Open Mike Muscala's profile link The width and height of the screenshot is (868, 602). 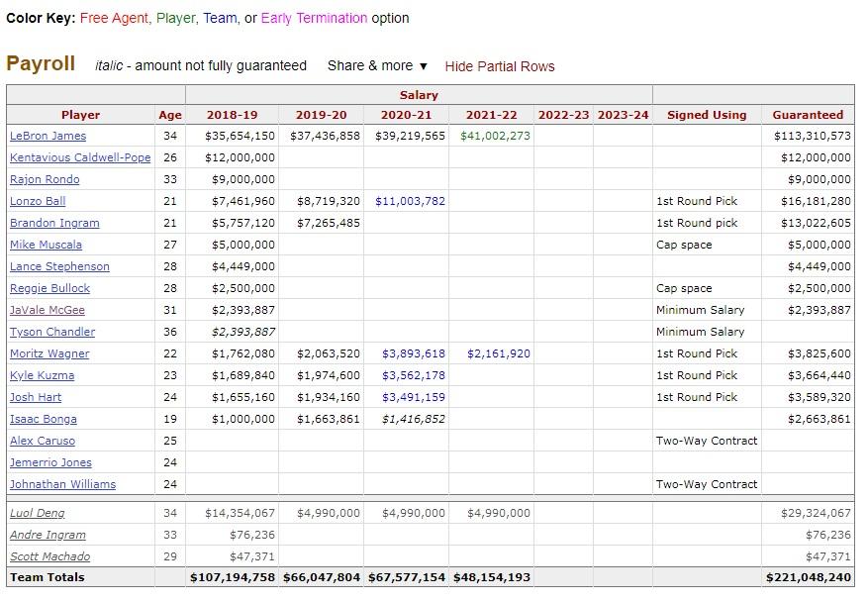[x=46, y=245]
